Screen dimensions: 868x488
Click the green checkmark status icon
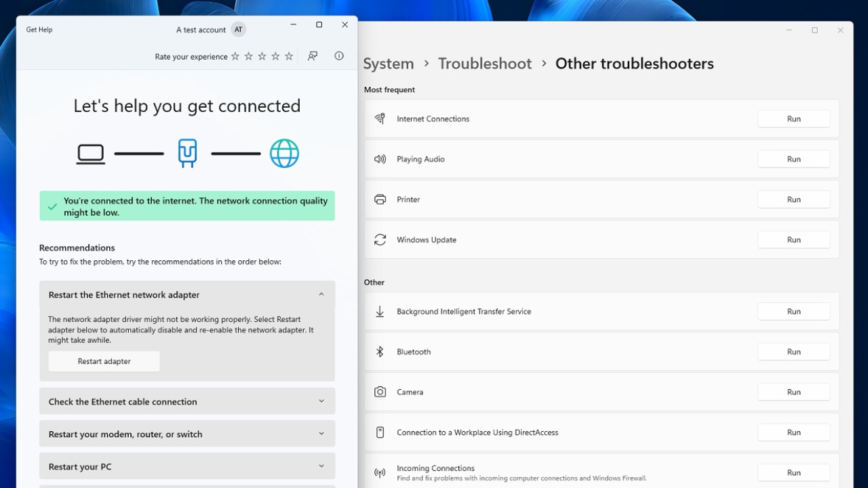click(x=52, y=206)
